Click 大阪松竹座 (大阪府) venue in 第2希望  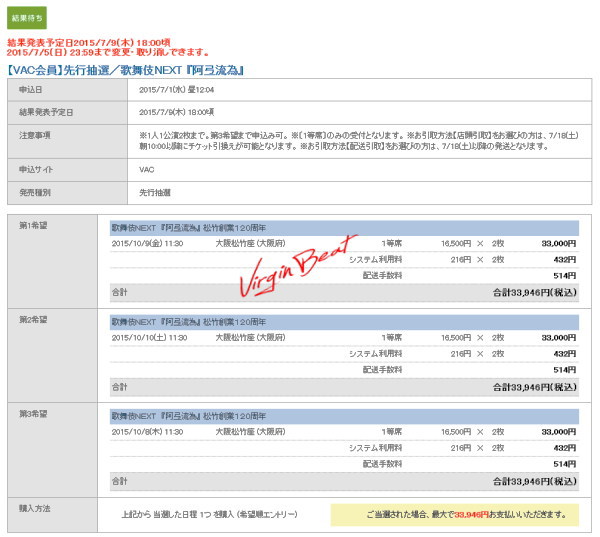(x=250, y=337)
